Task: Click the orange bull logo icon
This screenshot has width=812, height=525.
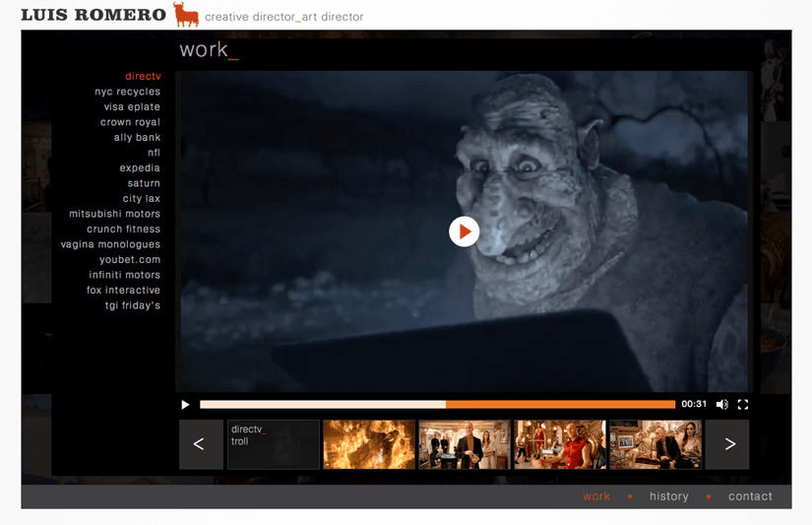Action: point(185,15)
